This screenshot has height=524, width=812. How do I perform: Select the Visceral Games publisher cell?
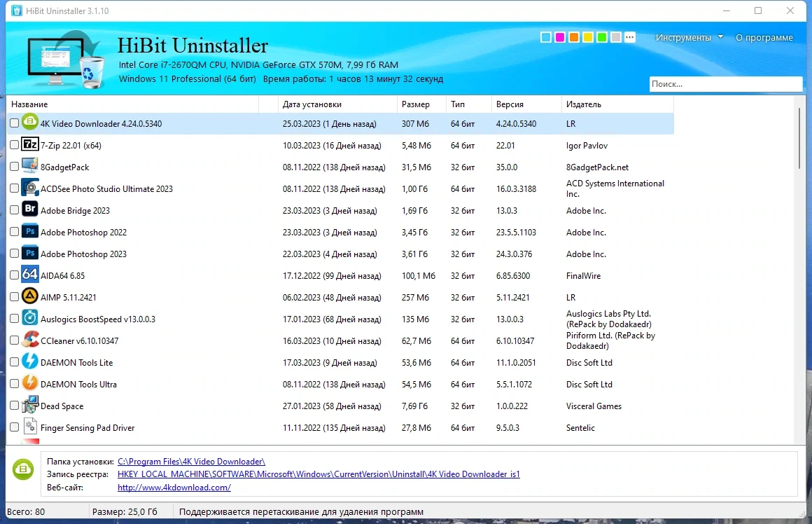point(594,406)
